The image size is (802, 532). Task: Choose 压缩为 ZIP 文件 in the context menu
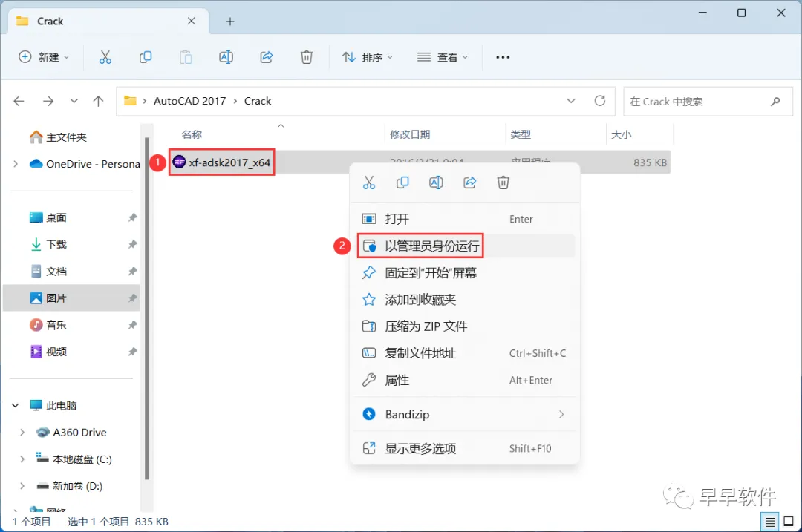465,326
